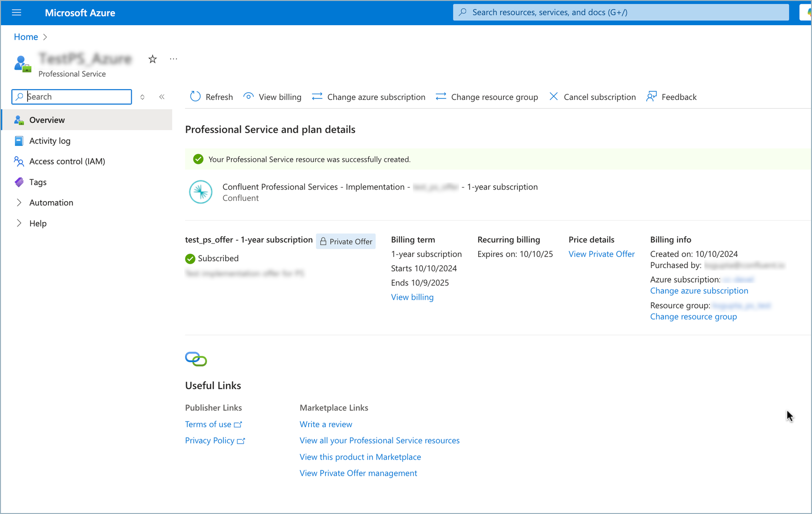Screen dimensions: 812x514
Task: Open the Azure portal hamburger menu
Action: 16,13
